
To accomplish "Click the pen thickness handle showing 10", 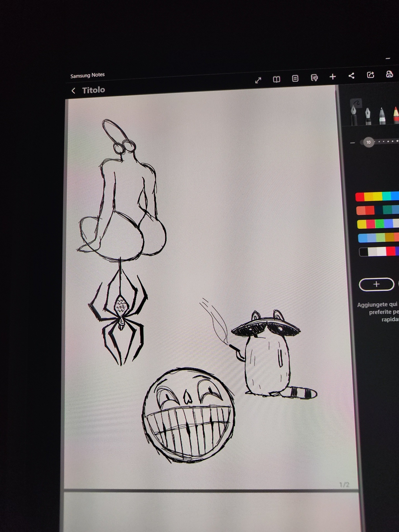I will point(369,142).
